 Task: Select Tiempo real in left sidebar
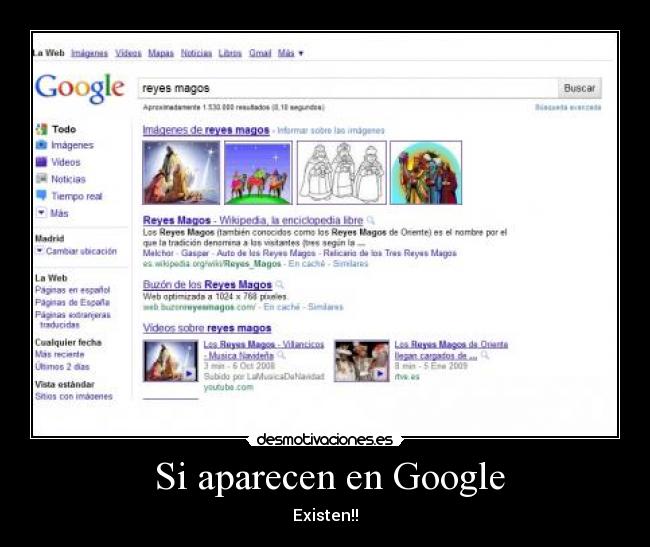(x=77, y=196)
